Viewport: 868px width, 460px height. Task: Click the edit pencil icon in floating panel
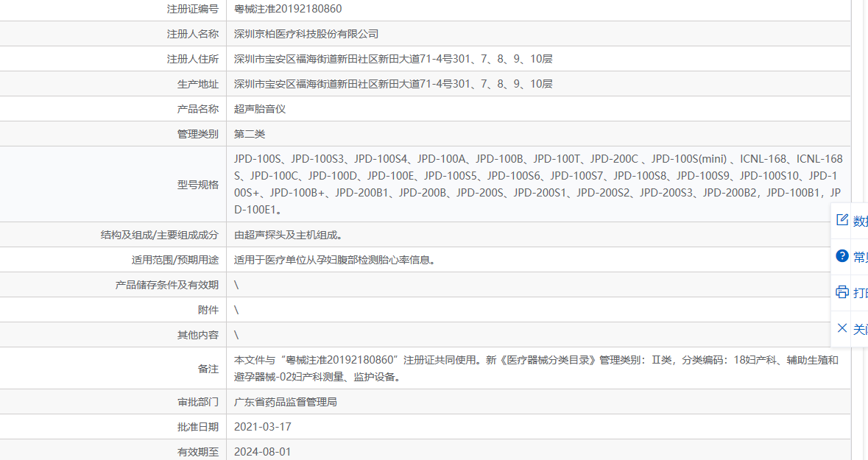tap(842, 220)
